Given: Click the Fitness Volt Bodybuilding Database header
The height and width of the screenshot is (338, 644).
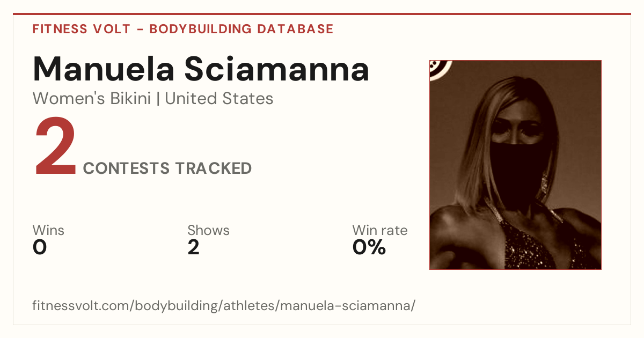Looking at the screenshot, I should click(x=183, y=29).
